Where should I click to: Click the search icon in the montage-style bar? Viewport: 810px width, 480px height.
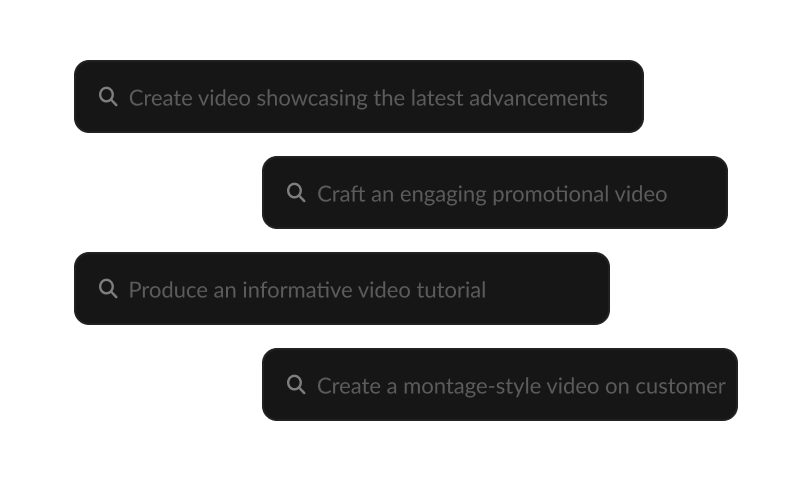(x=296, y=385)
